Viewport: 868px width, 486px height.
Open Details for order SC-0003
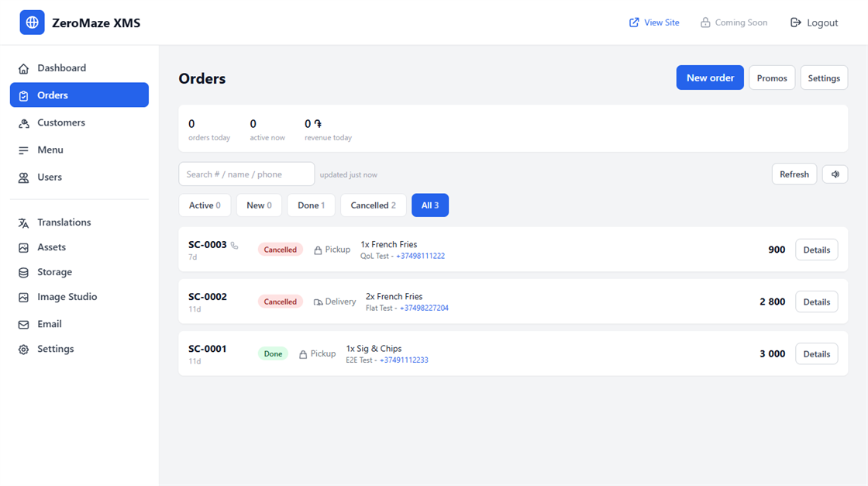pyautogui.click(x=817, y=250)
